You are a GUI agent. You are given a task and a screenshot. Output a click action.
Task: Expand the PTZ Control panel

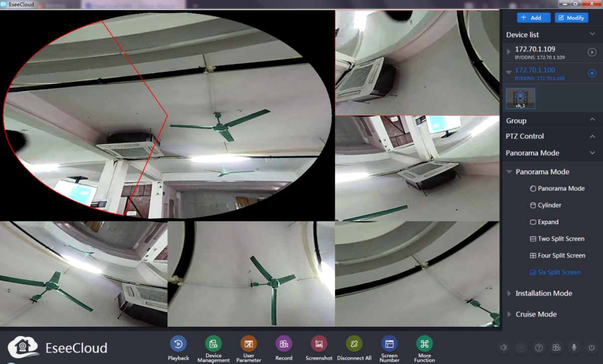pyautogui.click(x=592, y=136)
